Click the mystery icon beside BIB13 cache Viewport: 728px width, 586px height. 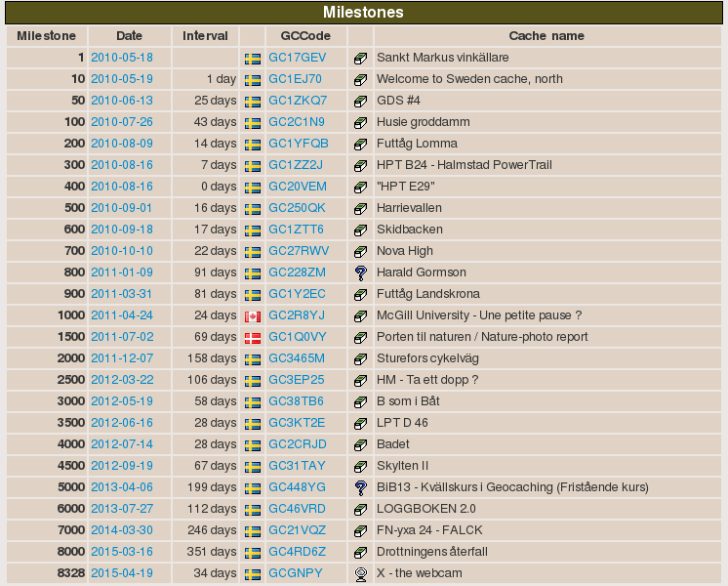click(360, 488)
